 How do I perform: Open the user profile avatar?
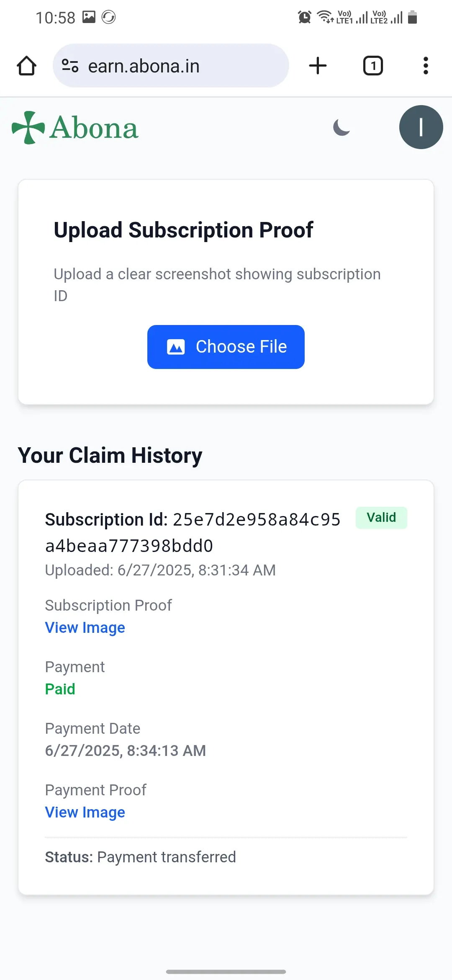click(421, 127)
